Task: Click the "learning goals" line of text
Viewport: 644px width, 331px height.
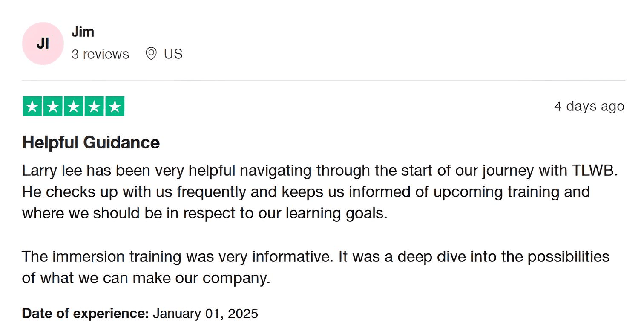Action: click(204, 213)
